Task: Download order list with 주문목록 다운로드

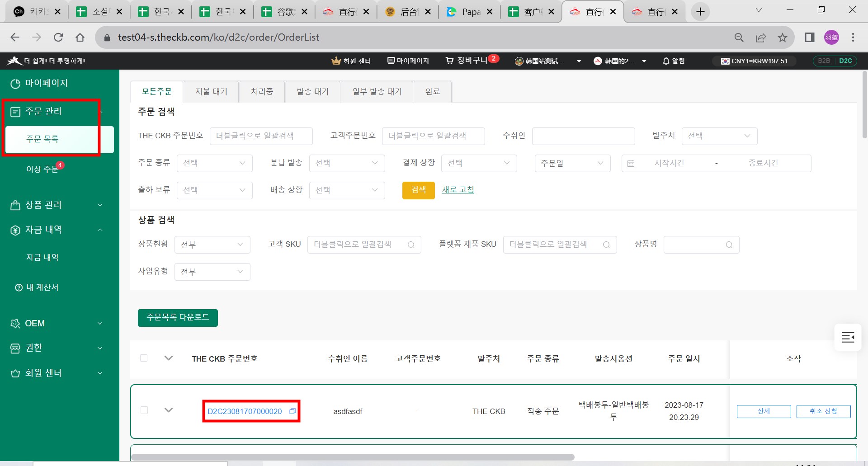Action: click(178, 318)
